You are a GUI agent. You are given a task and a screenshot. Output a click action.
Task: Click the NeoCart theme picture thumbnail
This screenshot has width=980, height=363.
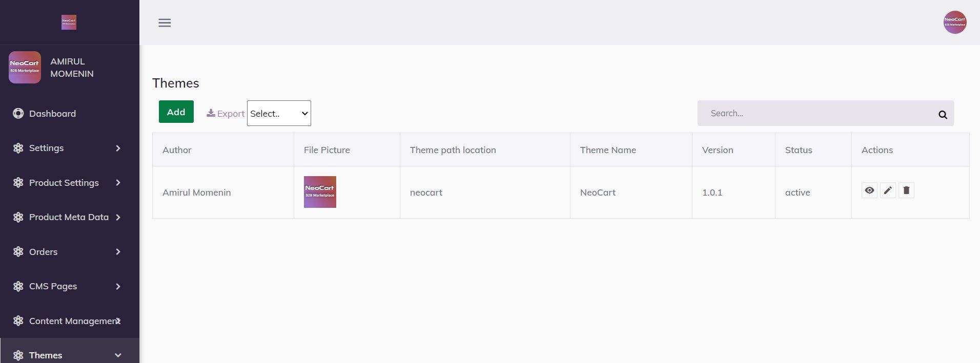pos(320,192)
